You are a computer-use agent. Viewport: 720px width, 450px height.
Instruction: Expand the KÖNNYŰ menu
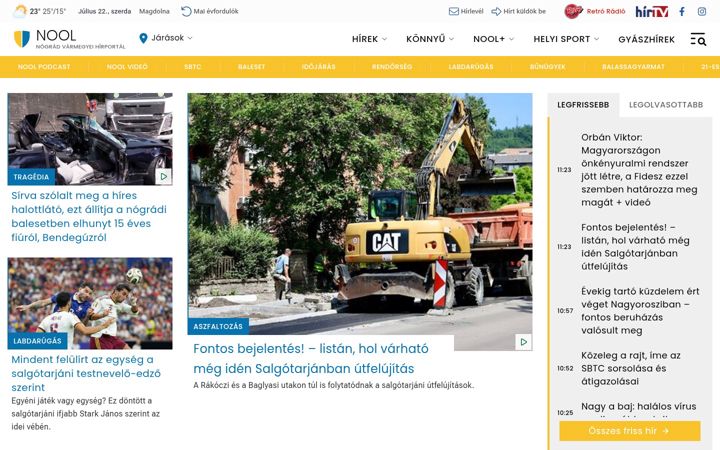click(x=430, y=39)
